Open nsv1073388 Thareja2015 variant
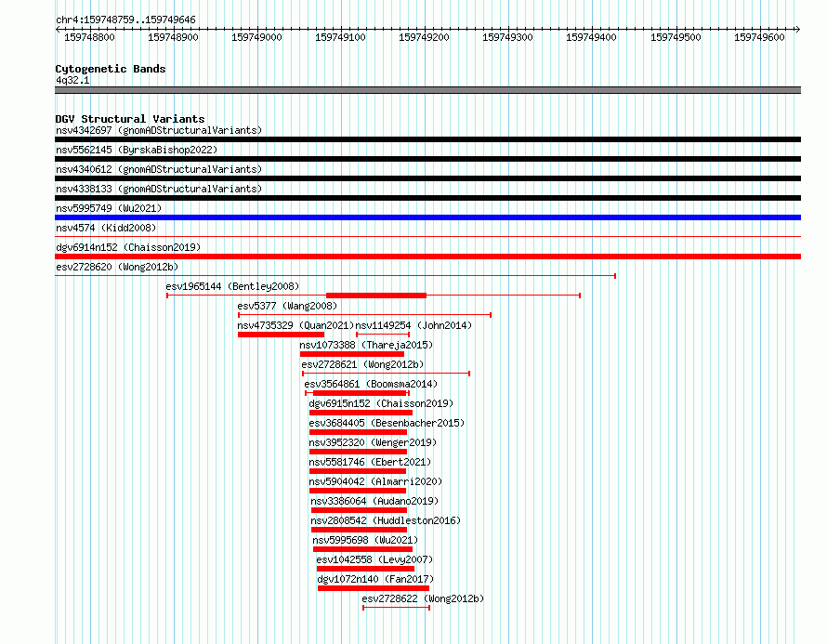 pos(366,345)
